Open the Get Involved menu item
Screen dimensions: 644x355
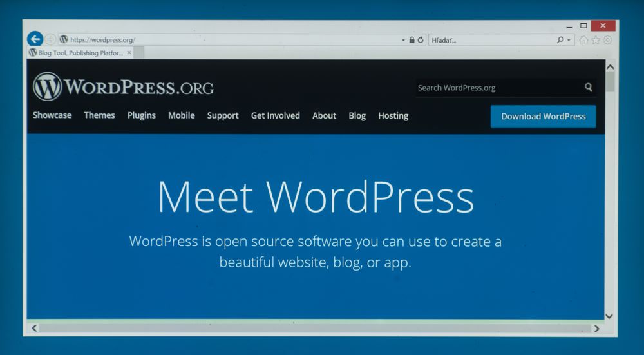pyautogui.click(x=275, y=115)
